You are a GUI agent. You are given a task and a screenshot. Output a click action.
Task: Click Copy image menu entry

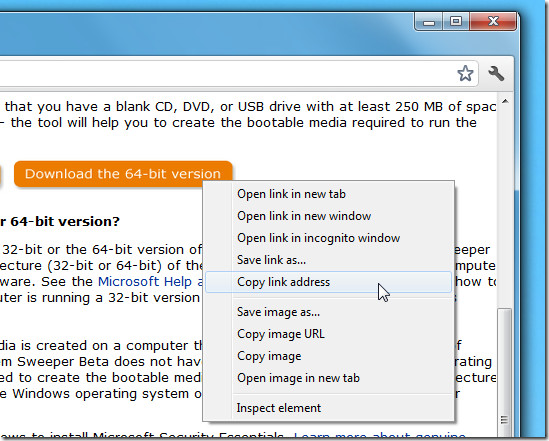click(328, 356)
